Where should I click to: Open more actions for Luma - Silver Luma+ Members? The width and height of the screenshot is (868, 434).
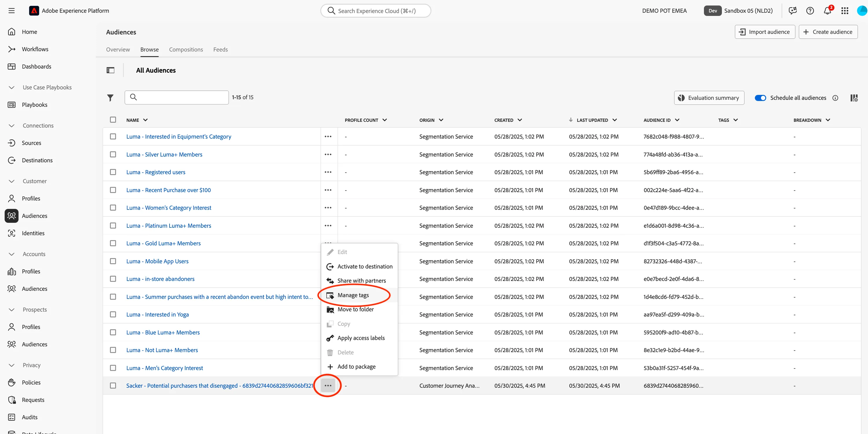pyautogui.click(x=328, y=154)
